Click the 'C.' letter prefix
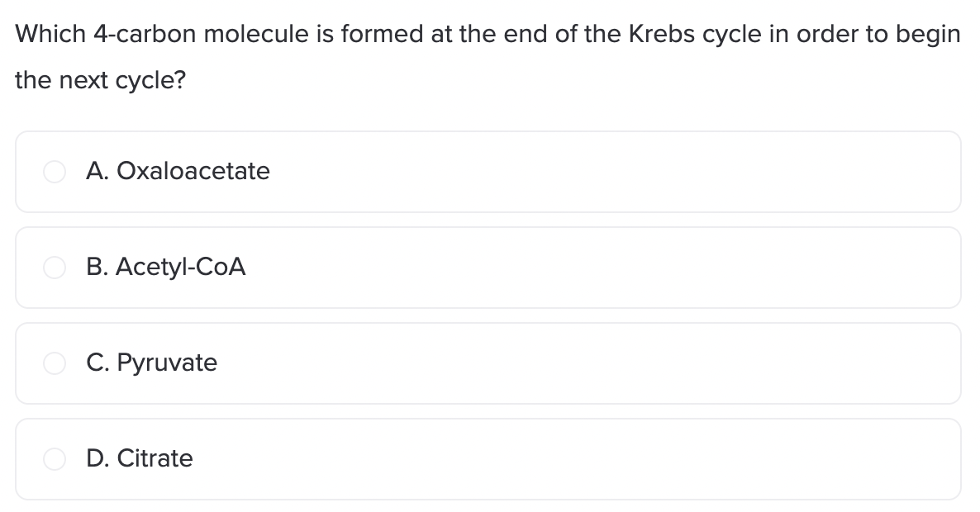The image size is (980, 512). point(98,363)
